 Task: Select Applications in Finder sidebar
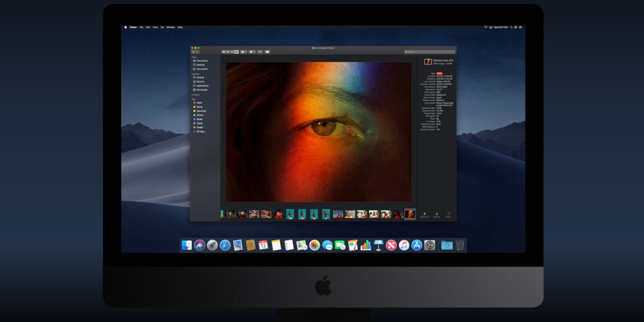pyautogui.click(x=201, y=86)
